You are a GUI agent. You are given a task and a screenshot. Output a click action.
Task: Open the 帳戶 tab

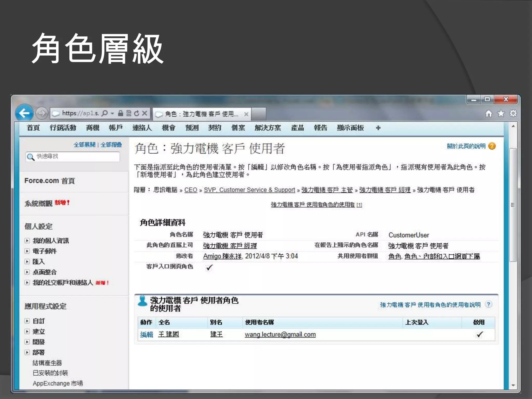pos(116,128)
